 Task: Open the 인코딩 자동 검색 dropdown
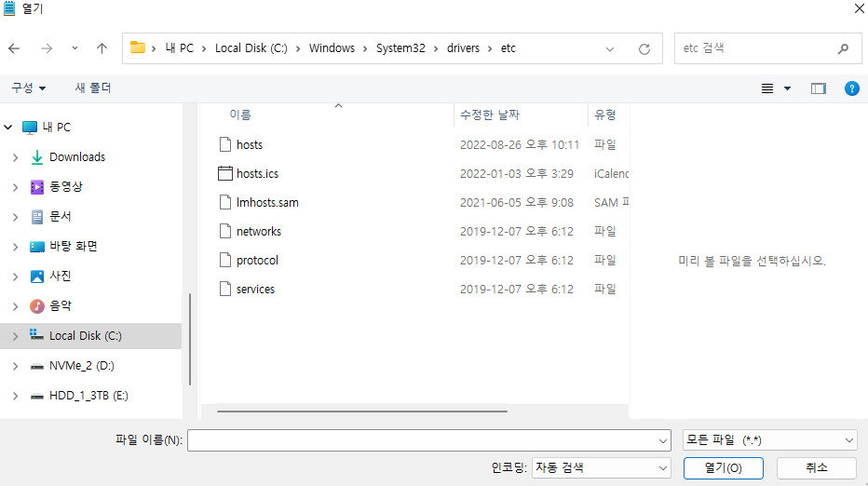pyautogui.click(x=602, y=467)
